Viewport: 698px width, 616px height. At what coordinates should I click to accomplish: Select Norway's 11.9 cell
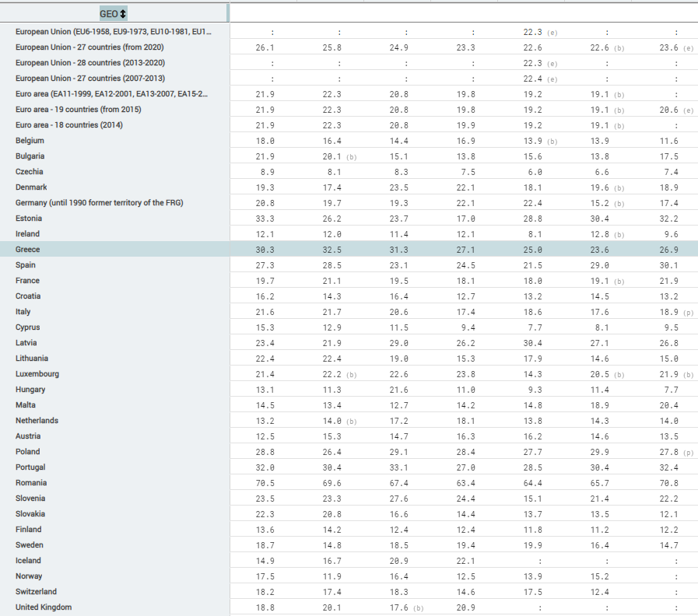(332, 577)
